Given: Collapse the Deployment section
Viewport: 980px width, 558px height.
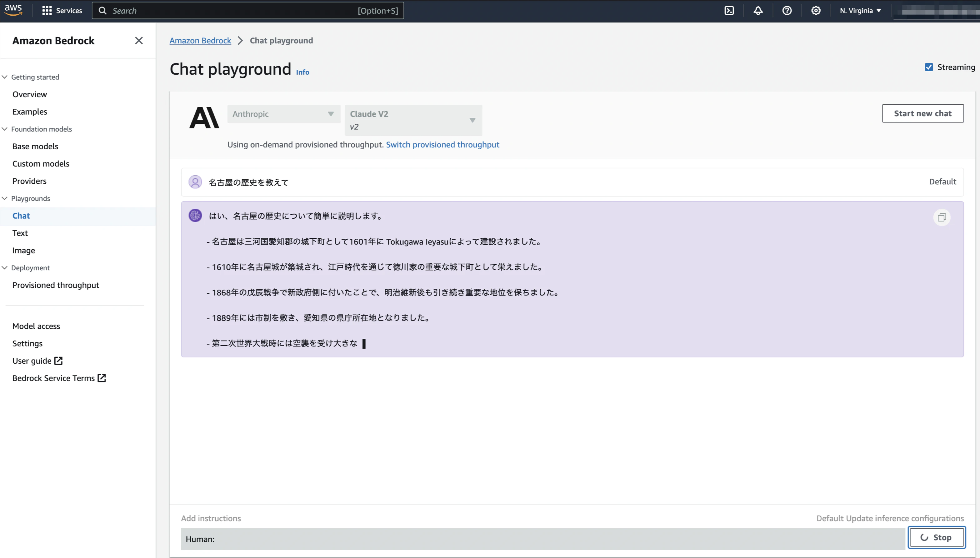Looking at the screenshot, I should 5,268.
